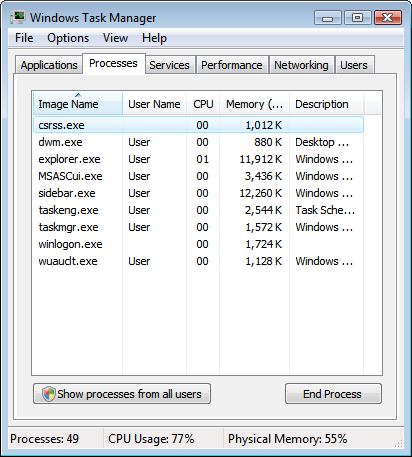This screenshot has width=412, height=457.
Task: Sort by the Memory column header
Action: [x=254, y=104]
